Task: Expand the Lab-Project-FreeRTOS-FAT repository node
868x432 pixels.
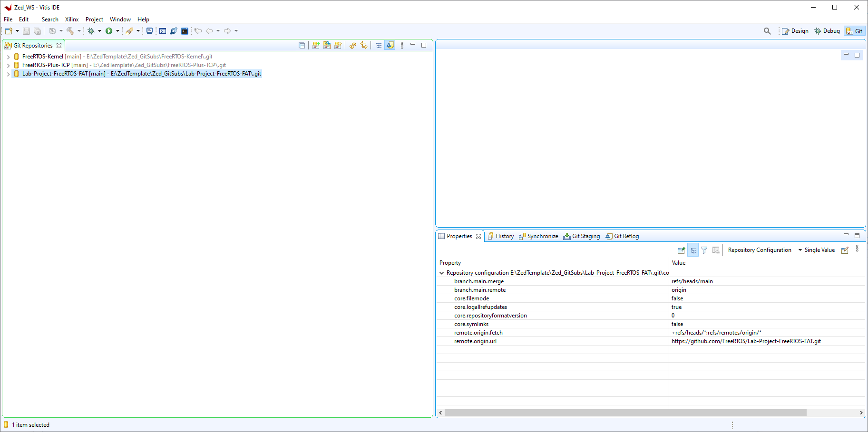Action: click(x=8, y=74)
